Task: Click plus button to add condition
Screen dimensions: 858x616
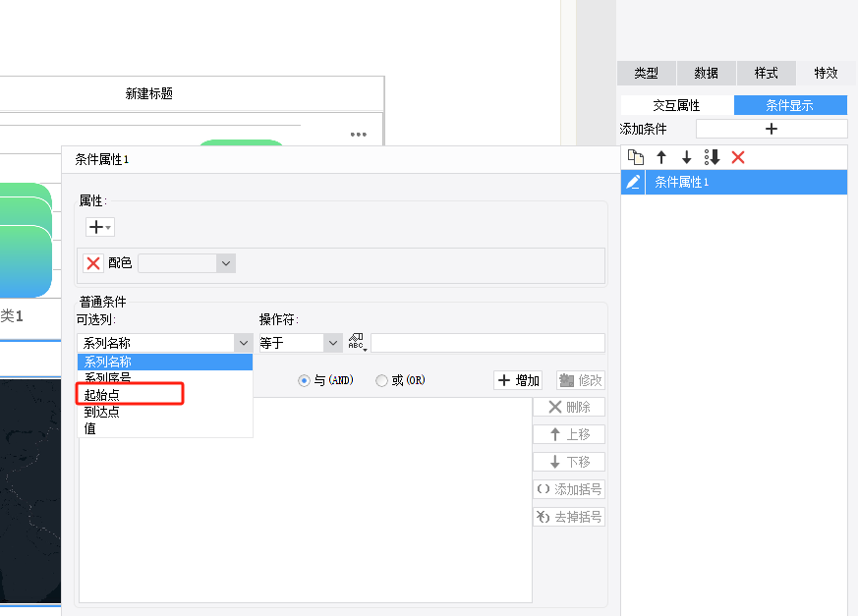Action: click(x=772, y=129)
